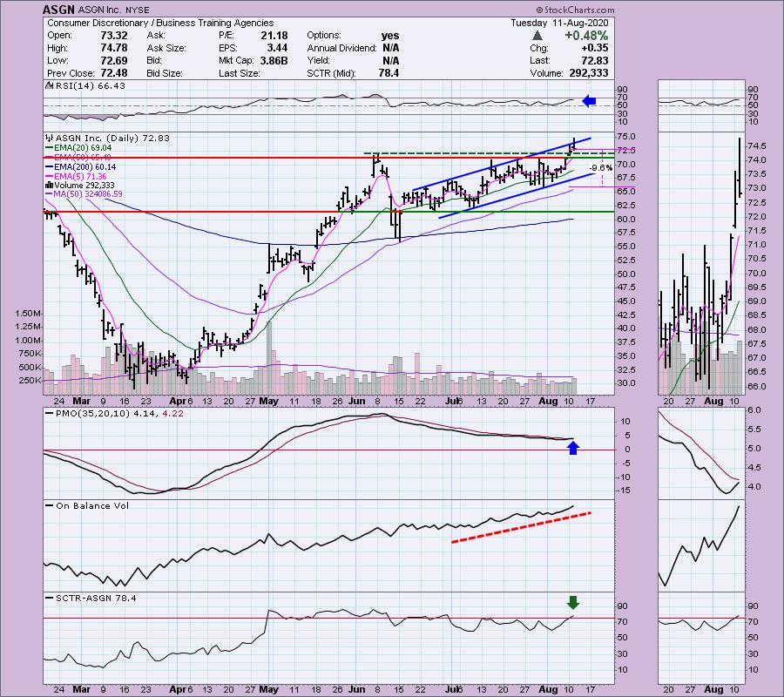
Task: Click the EPS value 3.44
Action: pos(277,48)
